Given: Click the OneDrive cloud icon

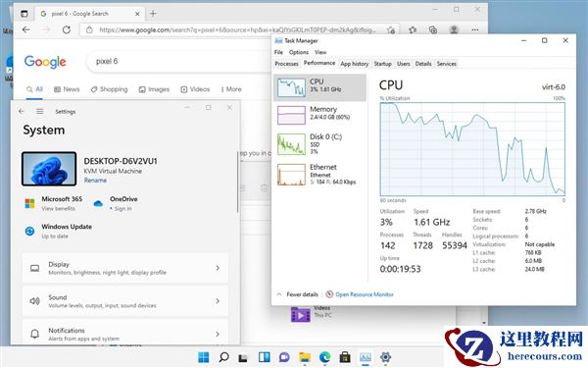Looking at the screenshot, I should point(98,203).
